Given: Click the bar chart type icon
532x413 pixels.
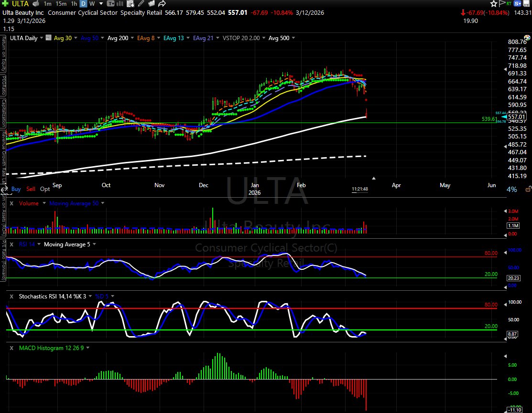Looking at the screenshot, I should (120, 4).
